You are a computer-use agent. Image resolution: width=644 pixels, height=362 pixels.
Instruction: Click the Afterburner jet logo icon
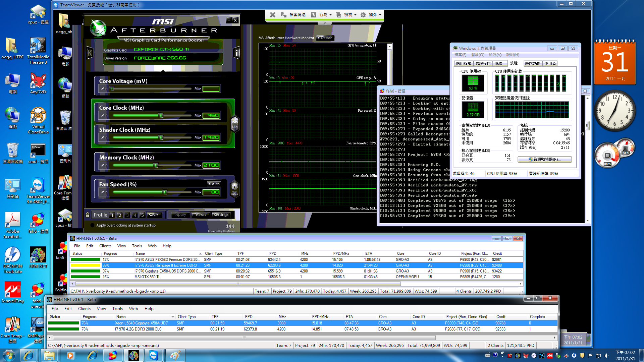98,28
